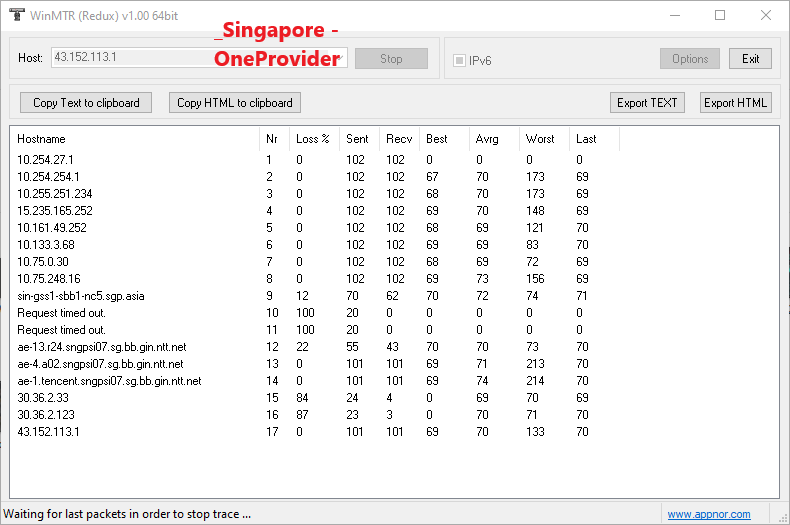Open the www.appnor.com link
The width and height of the screenshot is (790, 525).
click(709, 514)
